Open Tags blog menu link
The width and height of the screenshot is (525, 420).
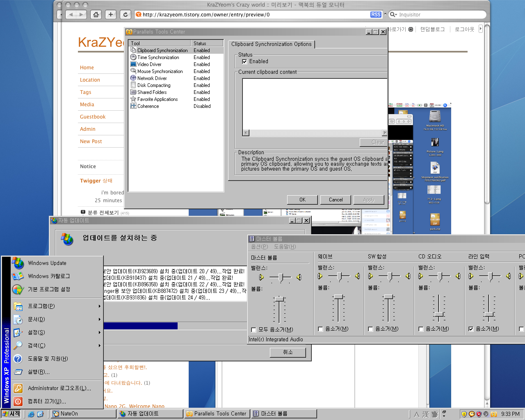86,92
